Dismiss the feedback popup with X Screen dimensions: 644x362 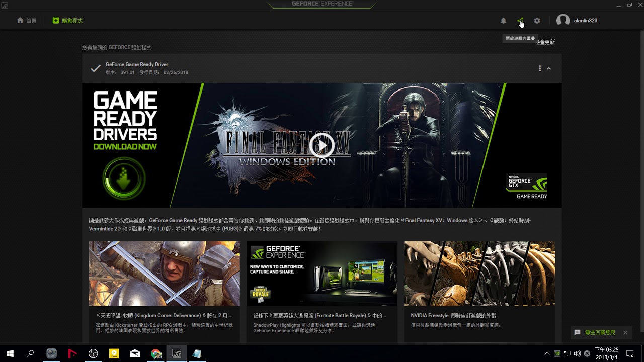click(x=625, y=333)
